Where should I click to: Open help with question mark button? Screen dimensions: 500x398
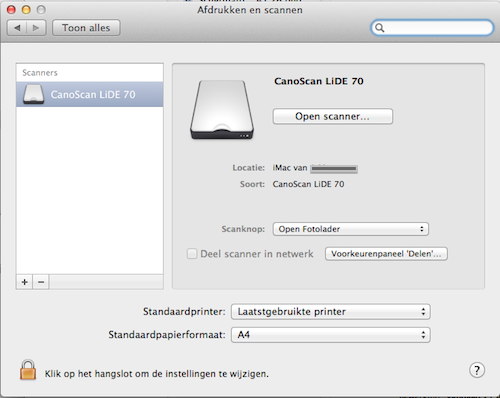coord(477,370)
